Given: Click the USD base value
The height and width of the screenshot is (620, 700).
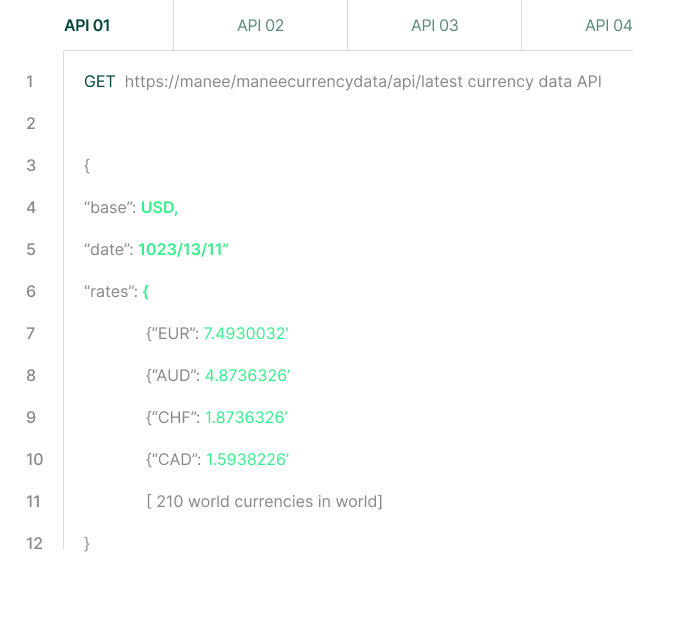Looking at the screenshot, I should [x=159, y=208].
